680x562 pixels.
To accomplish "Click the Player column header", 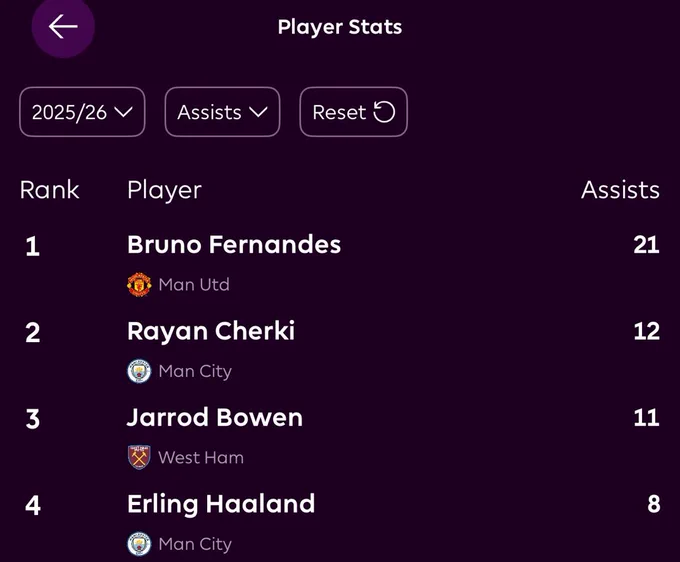I will coord(164,190).
